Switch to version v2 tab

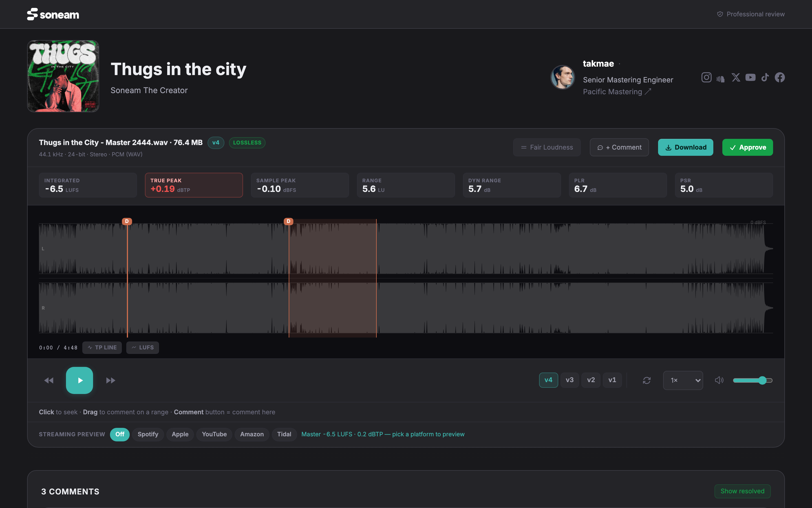click(591, 380)
